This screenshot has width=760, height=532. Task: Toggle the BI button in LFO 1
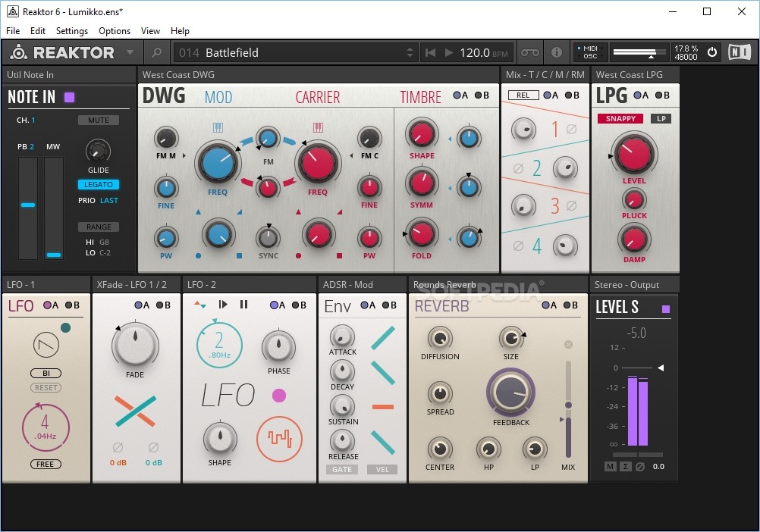(x=46, y=373)
